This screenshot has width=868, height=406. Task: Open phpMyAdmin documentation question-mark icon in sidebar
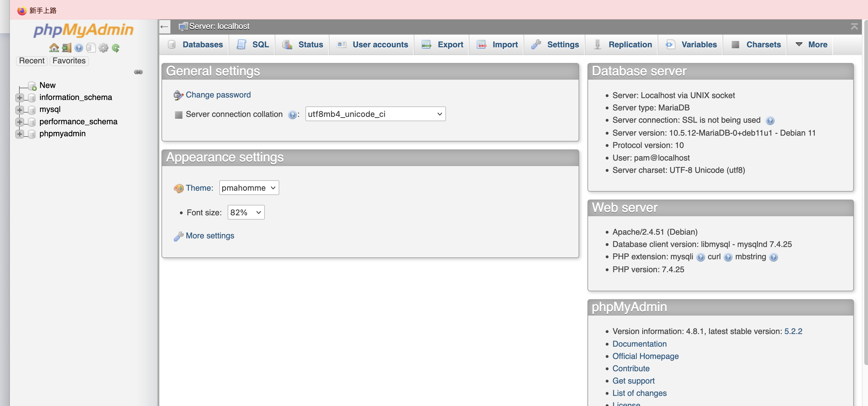pyautogui.click(x=79, y=48)
